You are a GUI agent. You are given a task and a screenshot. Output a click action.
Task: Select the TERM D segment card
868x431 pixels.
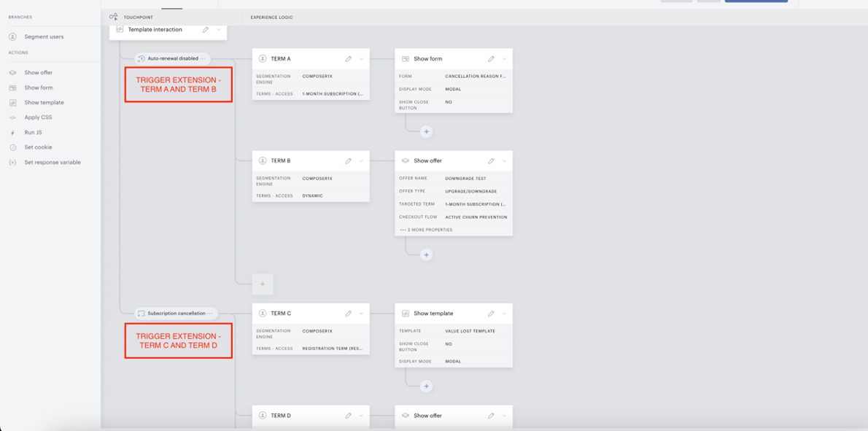[311, 416]
